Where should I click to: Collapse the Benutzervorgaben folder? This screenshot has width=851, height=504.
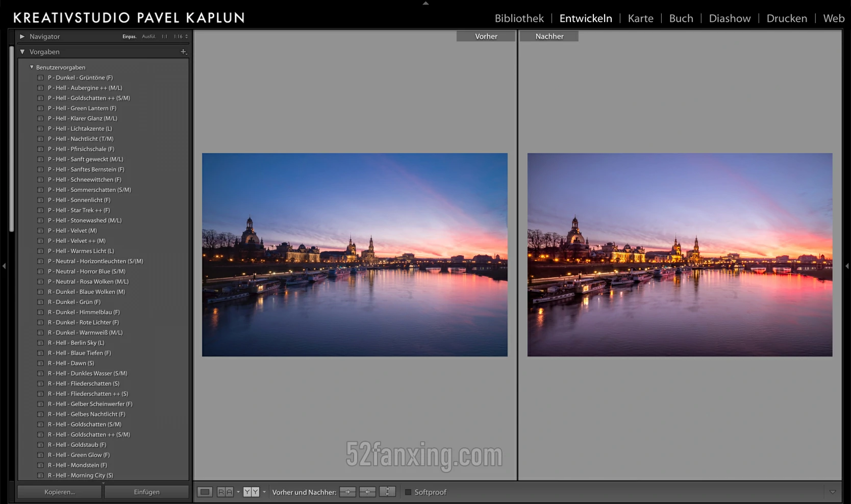tap(32, 67)
